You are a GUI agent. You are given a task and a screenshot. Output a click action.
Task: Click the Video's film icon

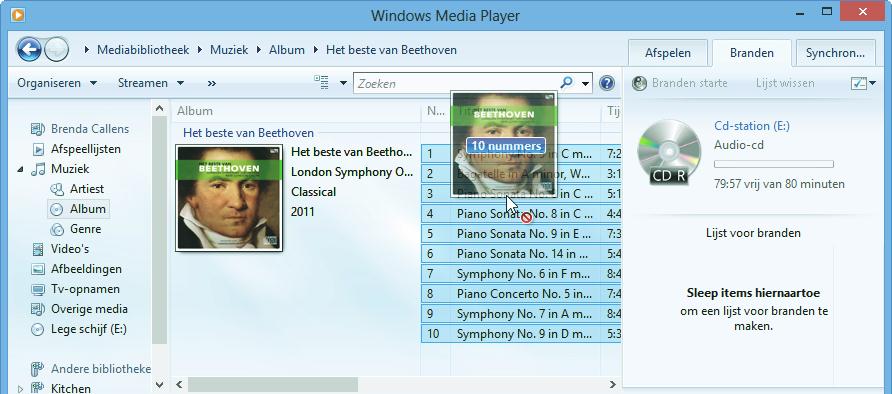(x=38, y=249)
